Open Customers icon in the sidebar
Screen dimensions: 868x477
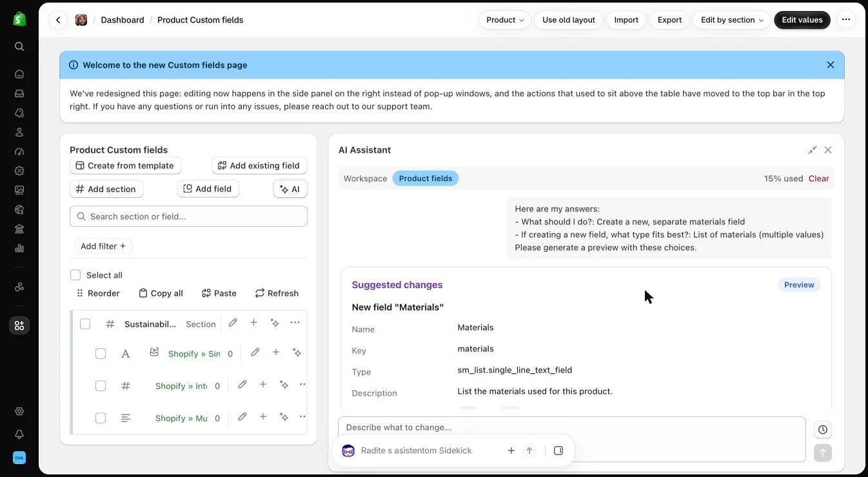(19, 132)
